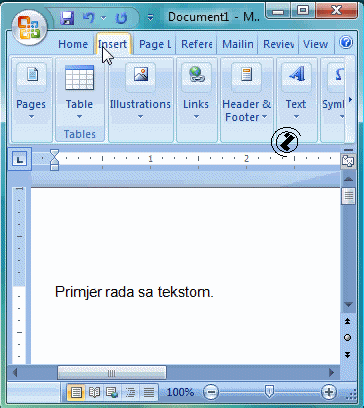This screenshot has height=408, width=364.
Task: Click the Pages group icon
Action: pyautogui.click(x=32, y=77)
